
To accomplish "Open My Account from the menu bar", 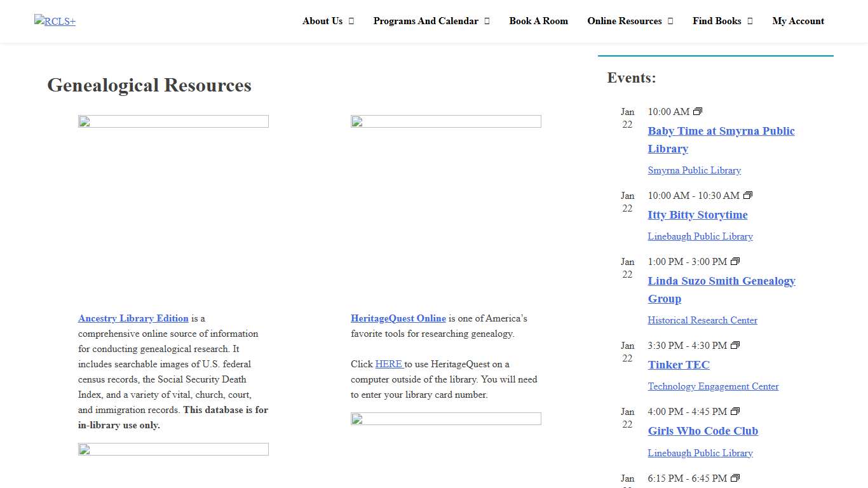I will (x=798, y=21).
